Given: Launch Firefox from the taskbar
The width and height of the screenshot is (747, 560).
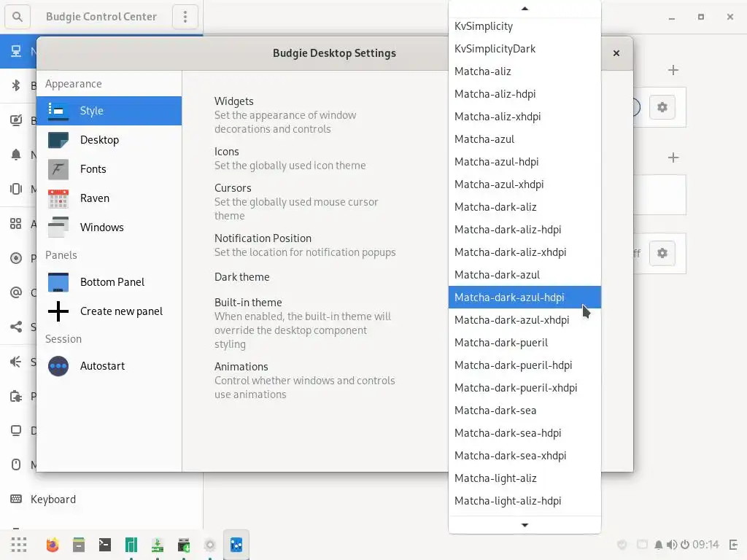Looking at the screenshot, I should [53, 544].
